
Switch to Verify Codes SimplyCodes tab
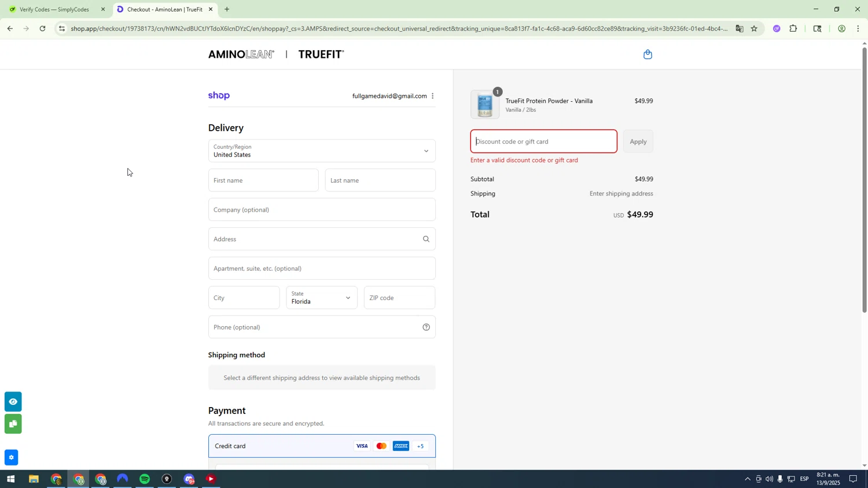pos(55,9)
